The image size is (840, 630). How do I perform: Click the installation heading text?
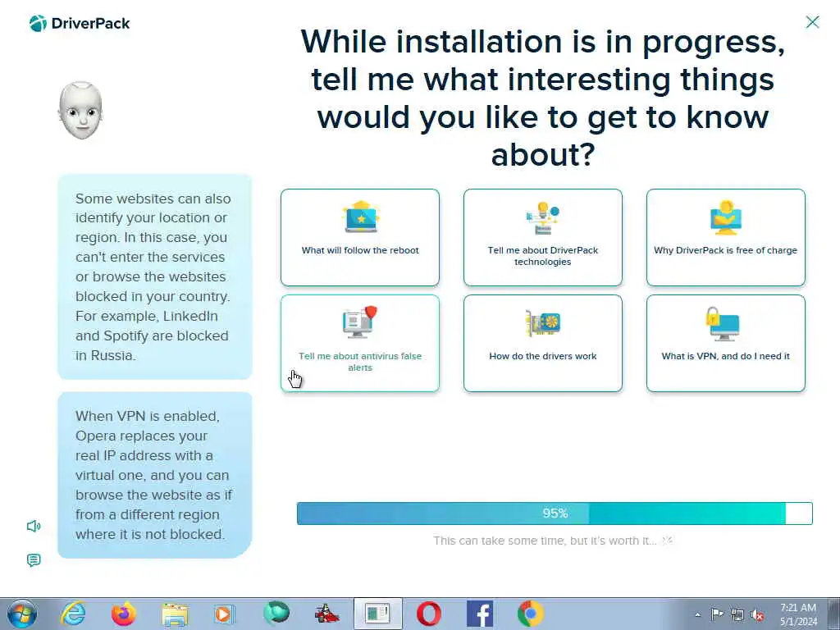pyautogui.click(x=543, y=98)
